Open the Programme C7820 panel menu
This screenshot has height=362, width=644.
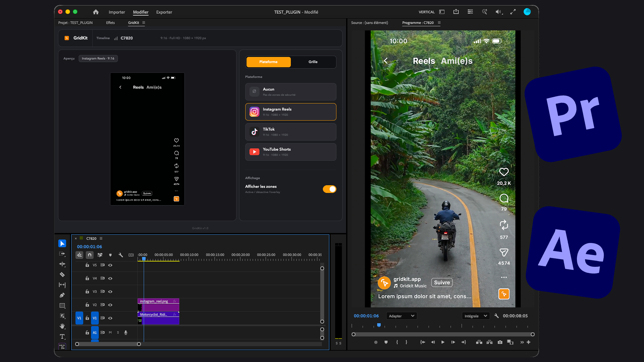tap(439, 23)
